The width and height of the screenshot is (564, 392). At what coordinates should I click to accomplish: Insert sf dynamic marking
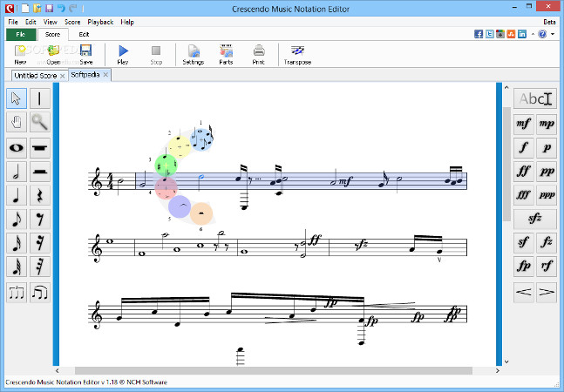pos(524,242)
